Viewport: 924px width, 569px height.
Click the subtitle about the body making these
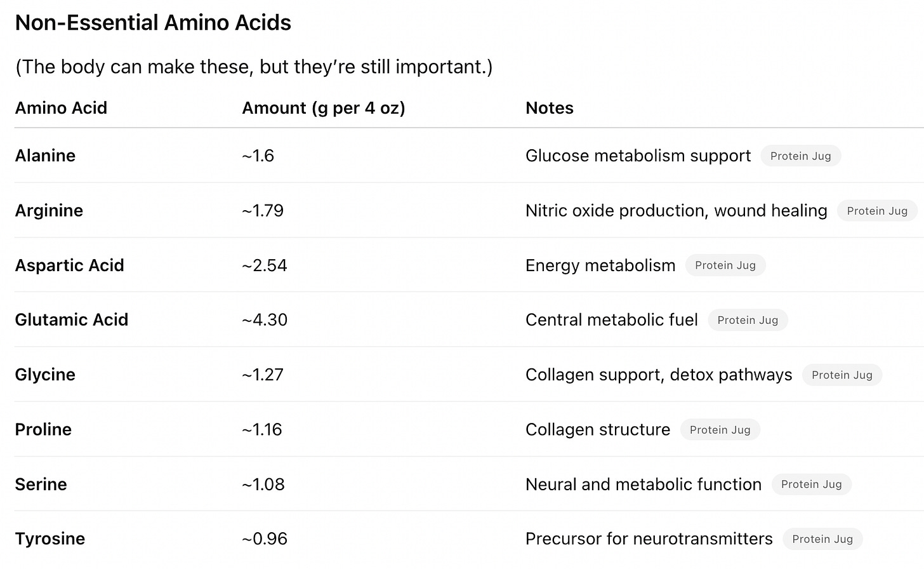254,67
